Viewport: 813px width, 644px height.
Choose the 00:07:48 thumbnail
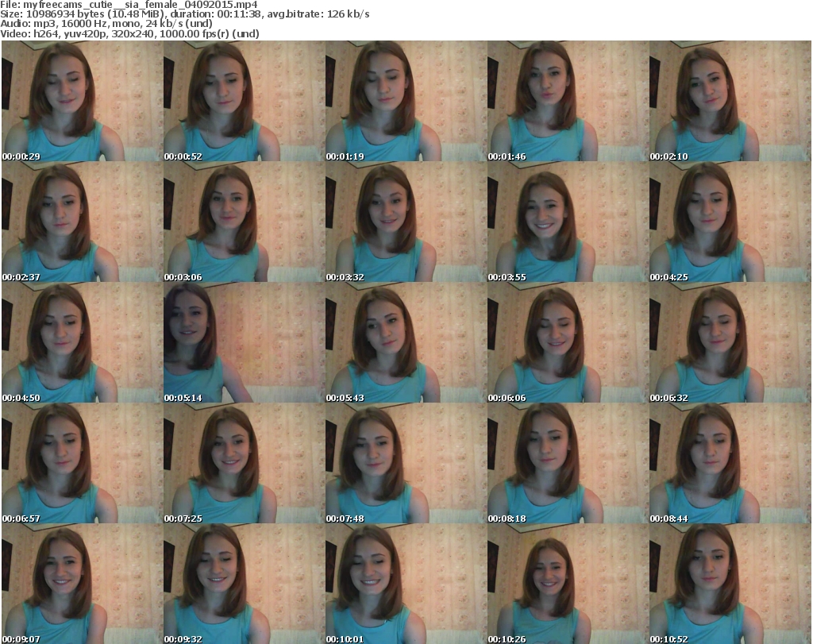click(x=406, y=463)
